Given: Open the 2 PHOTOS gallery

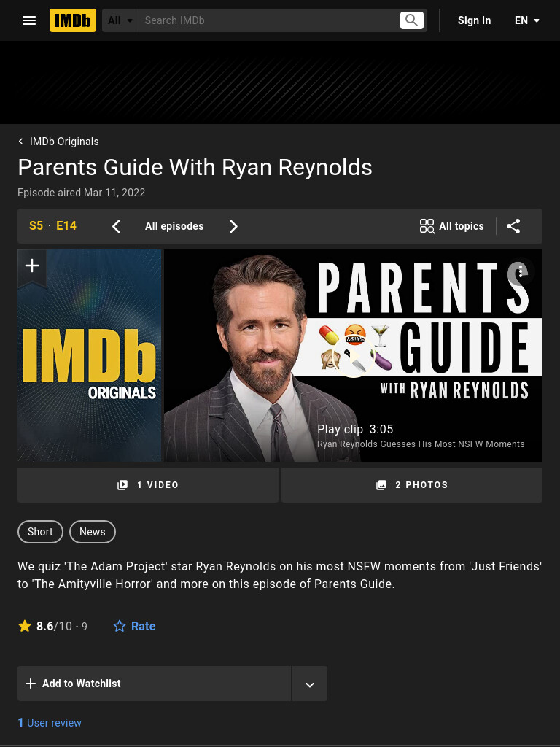Looking at the screenshot, I should tap(412, 485).
